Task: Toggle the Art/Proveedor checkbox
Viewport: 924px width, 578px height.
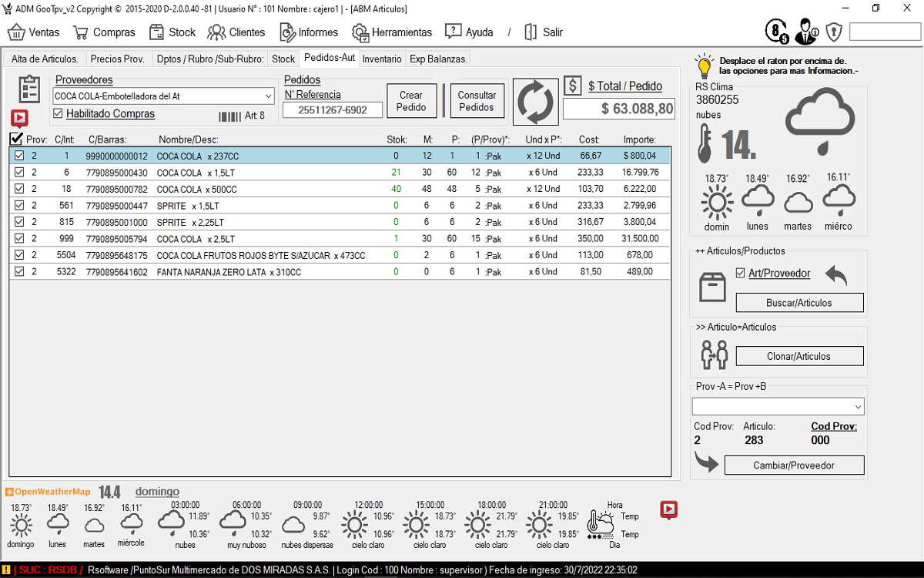Action: pos(740,273)
